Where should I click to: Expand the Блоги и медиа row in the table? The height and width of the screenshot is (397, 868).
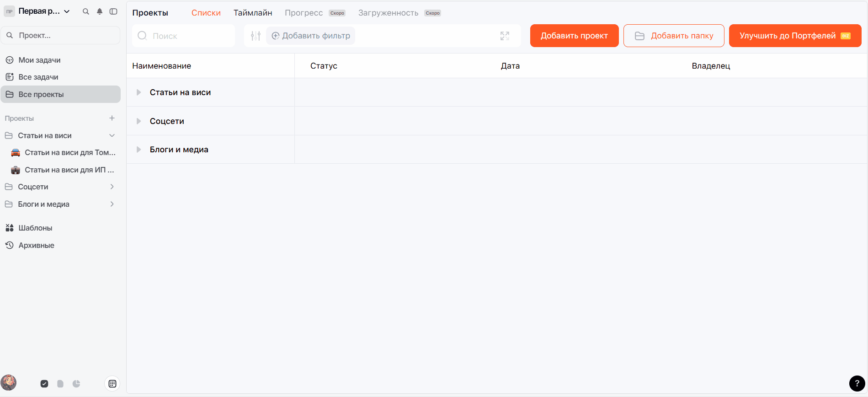coord(138,150)
